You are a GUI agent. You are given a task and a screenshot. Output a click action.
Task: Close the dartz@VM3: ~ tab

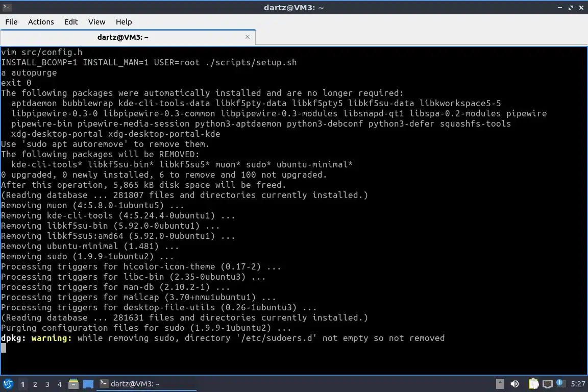[248, 37]
